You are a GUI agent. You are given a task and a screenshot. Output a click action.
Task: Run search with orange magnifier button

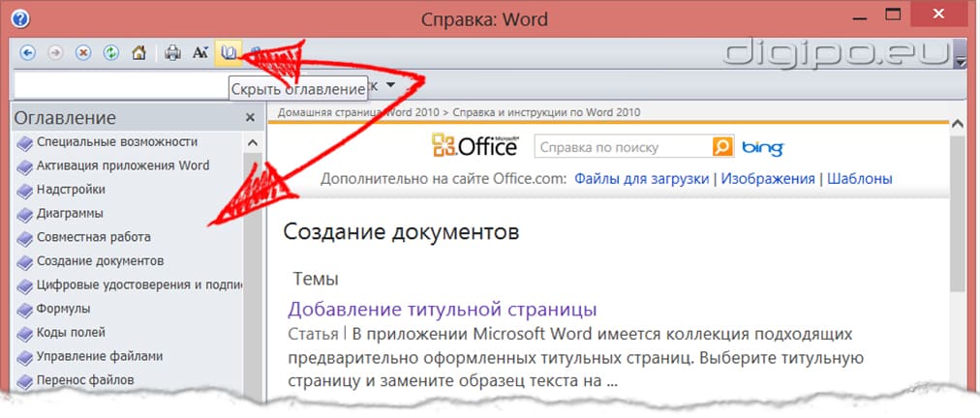tap(721, 147)
